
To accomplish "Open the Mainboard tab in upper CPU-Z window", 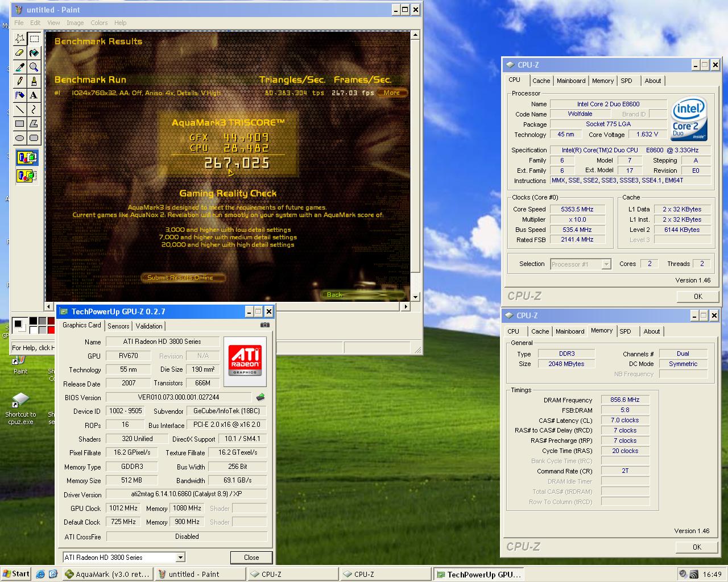I will coord(571,81).
